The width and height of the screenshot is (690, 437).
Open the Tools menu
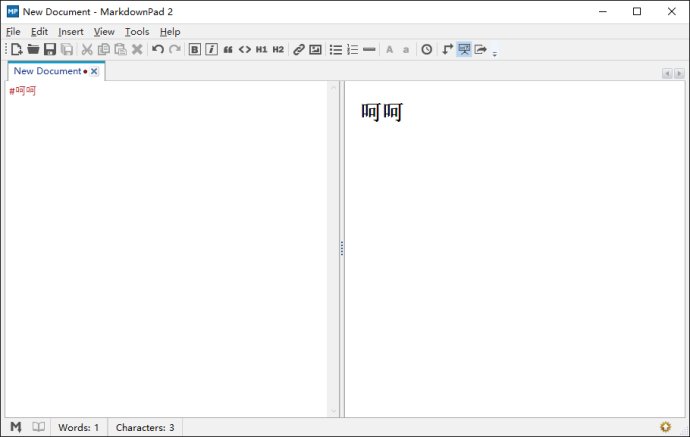[x=137, y=31]
